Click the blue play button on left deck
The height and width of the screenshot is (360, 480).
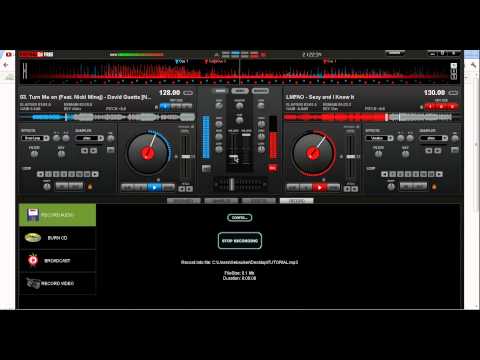pyautogui.click(x=154, y=188)
